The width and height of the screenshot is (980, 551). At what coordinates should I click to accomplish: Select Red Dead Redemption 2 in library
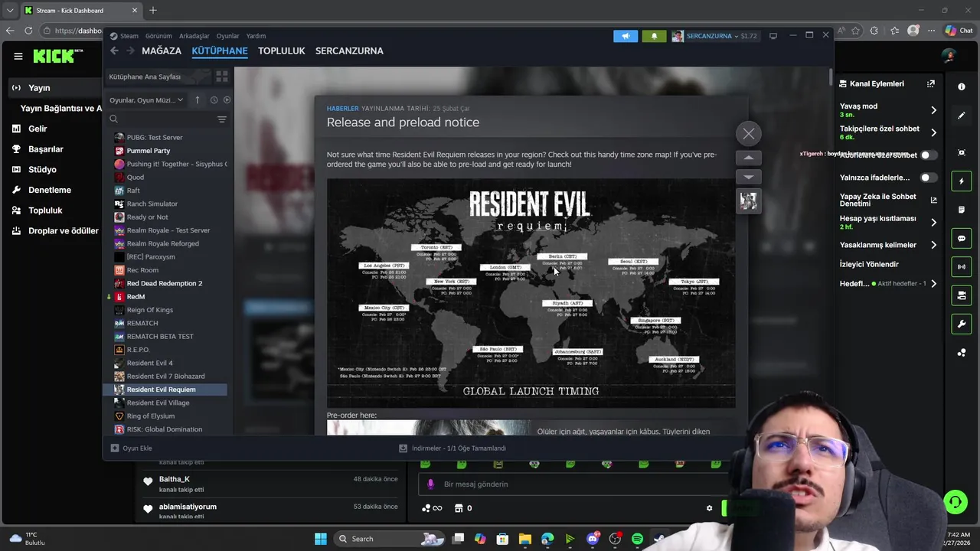point(165,283)
